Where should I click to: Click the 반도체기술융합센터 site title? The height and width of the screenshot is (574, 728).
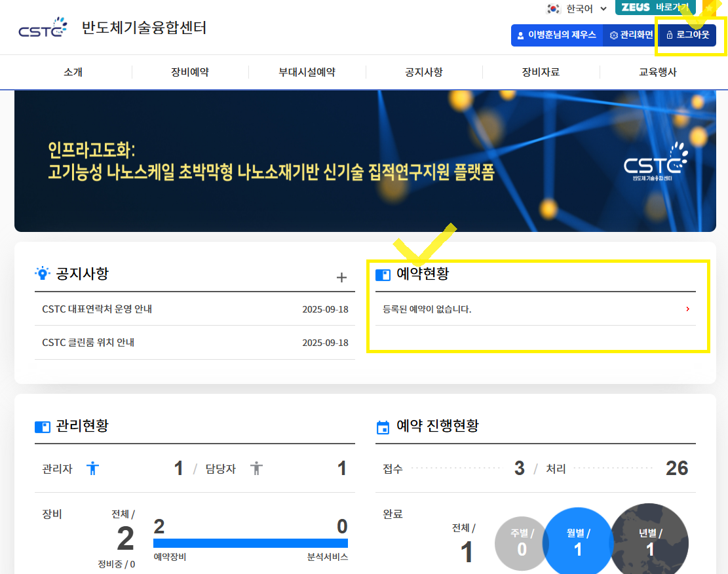(144, 28)
